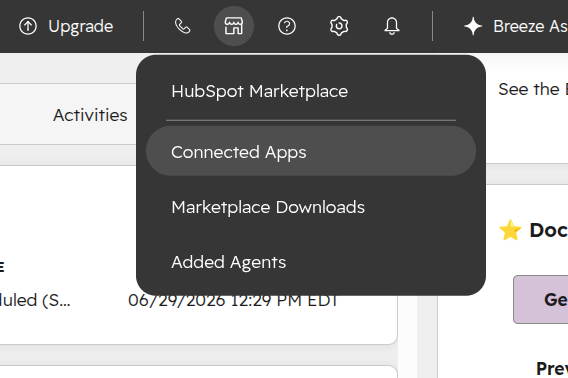Switch to the Activities tab
This screenshot has height=378, width=568.
point(90,115)
